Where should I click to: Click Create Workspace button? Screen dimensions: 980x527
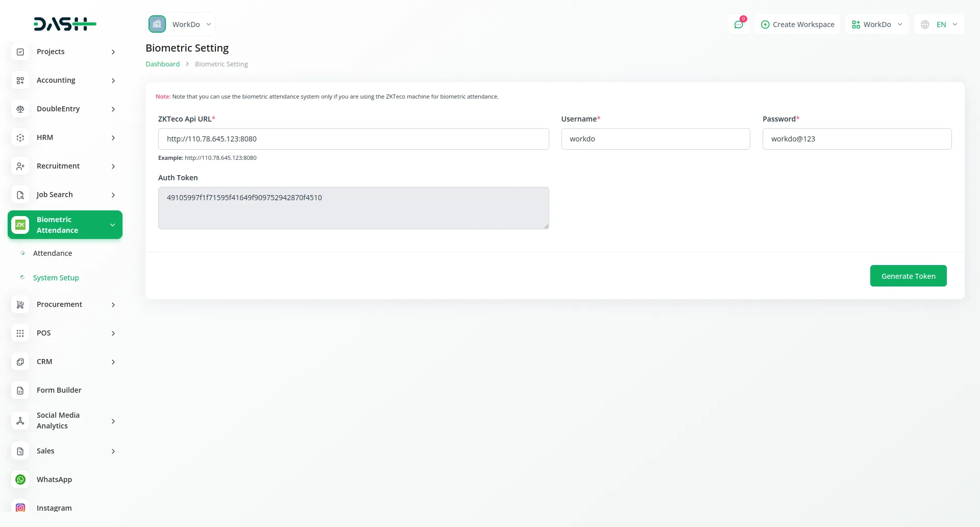pyautogui.click(x=797, y=25)
